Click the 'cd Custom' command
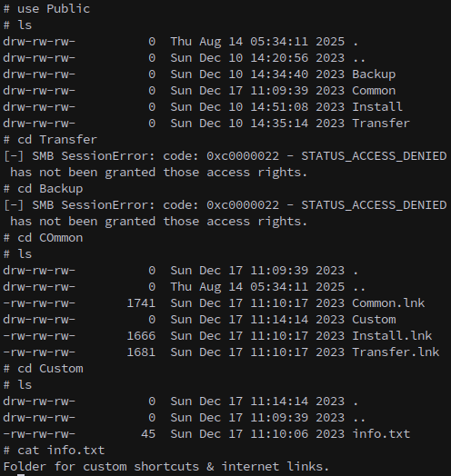This screenshot has height=476, width=451. pos(50,369)
